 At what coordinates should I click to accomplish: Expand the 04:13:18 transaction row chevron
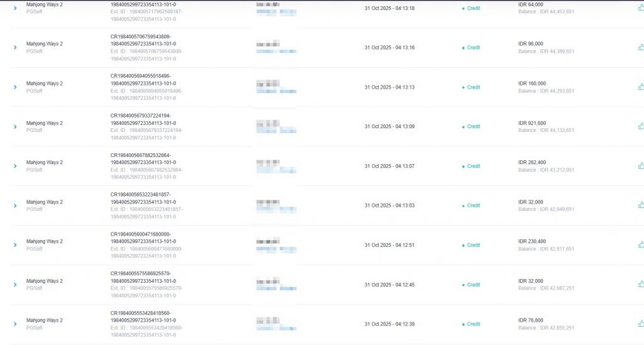tap(15, 8)
